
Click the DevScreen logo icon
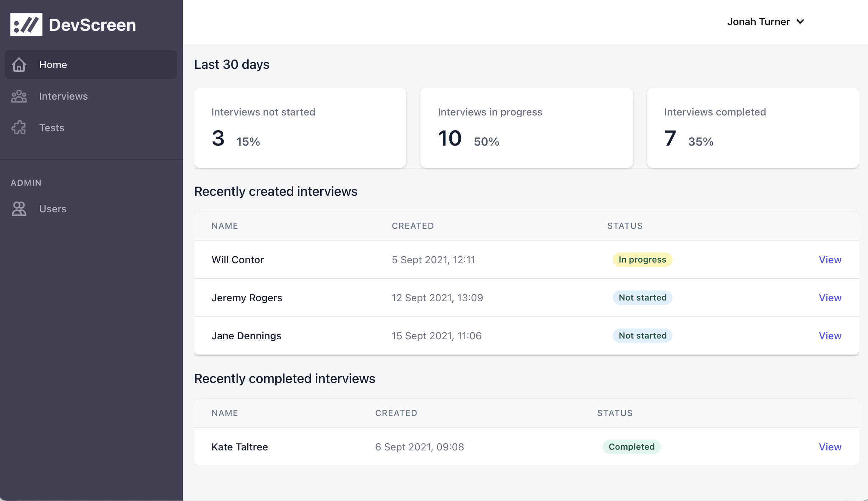pos(26,24)
